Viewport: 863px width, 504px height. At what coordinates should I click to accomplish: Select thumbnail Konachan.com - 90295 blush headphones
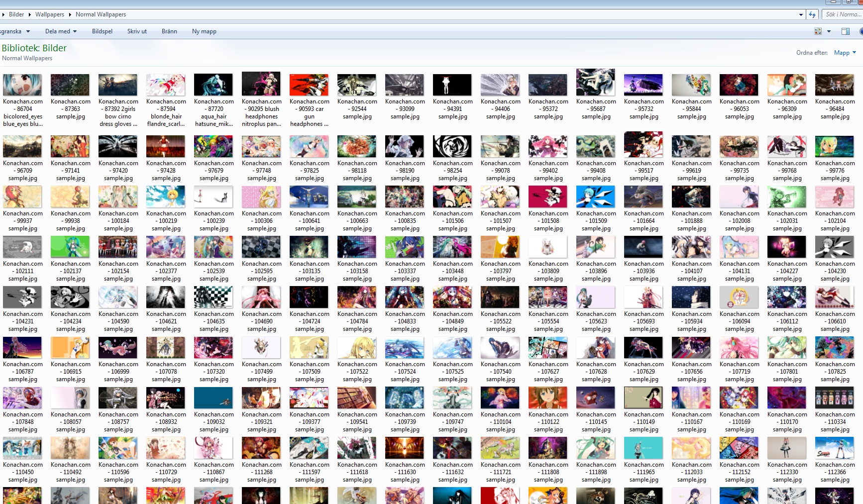click(261, 84)
